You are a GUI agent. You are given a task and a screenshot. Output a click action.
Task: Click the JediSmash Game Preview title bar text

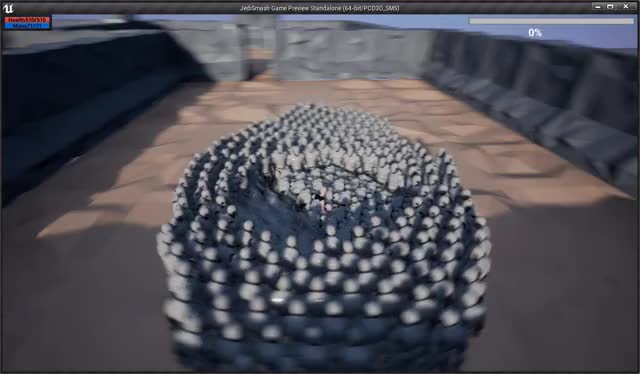point(320,8)
